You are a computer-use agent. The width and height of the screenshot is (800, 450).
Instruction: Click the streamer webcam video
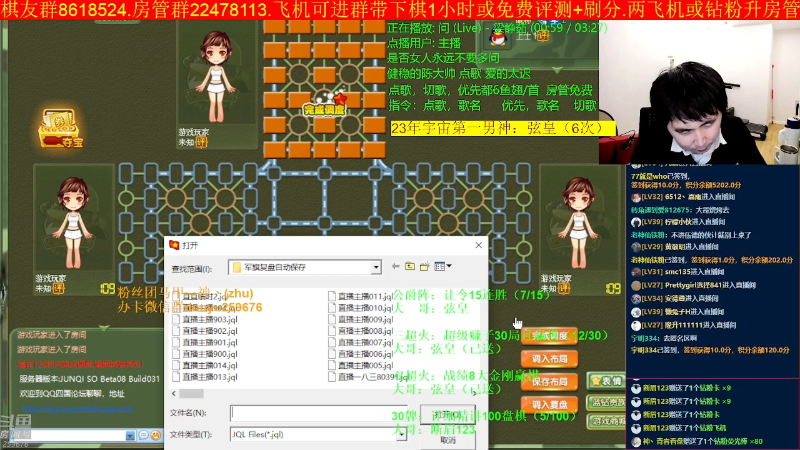pos(699,92)
